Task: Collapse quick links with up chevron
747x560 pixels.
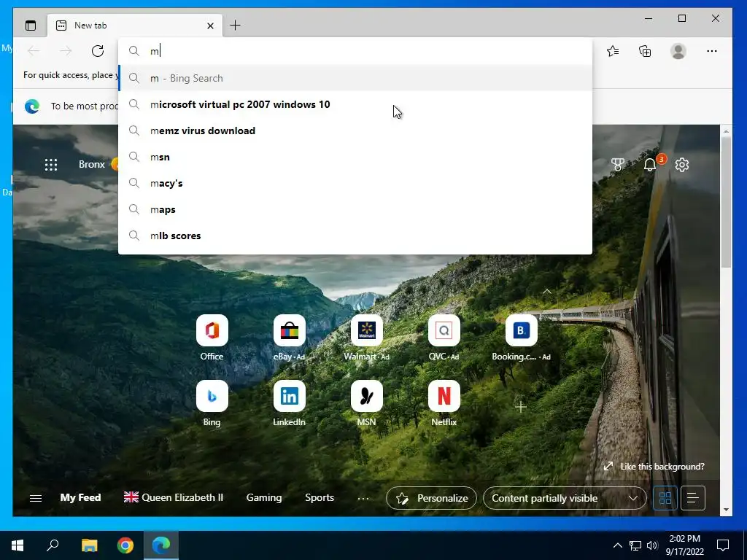Action: [547, 292]
